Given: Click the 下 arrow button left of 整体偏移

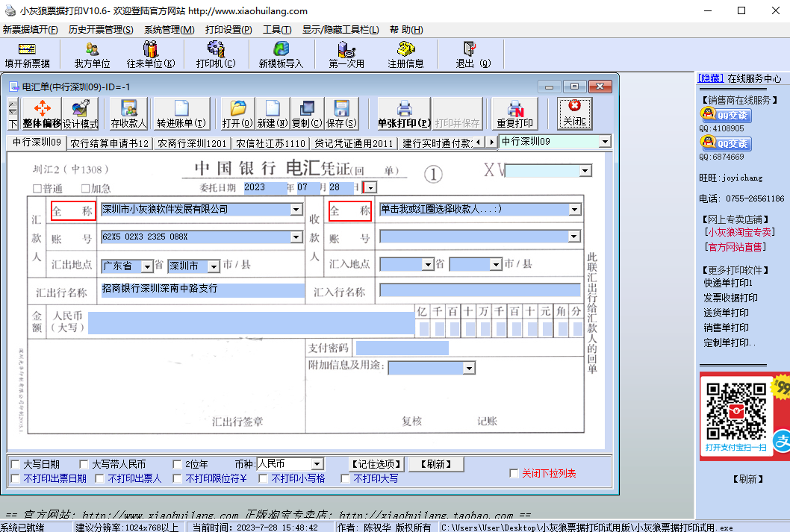Looking at the screenshot, I should click(x=13, y=124).
